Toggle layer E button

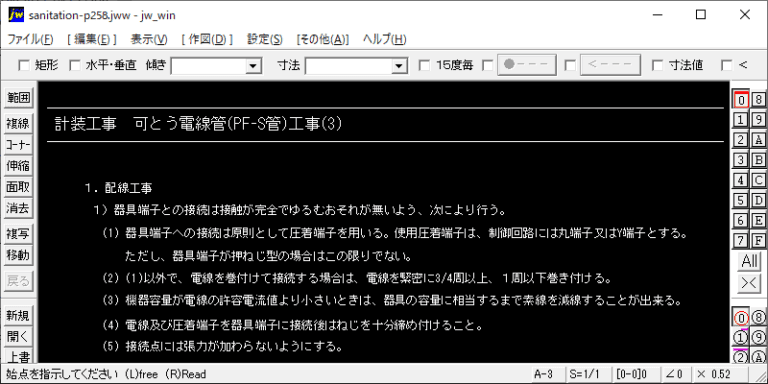pos(758,220)
